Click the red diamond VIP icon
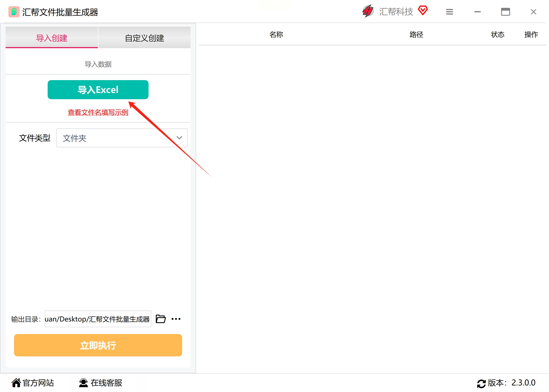The width and height of the screenshot is (549, 392). pos(423,10)
